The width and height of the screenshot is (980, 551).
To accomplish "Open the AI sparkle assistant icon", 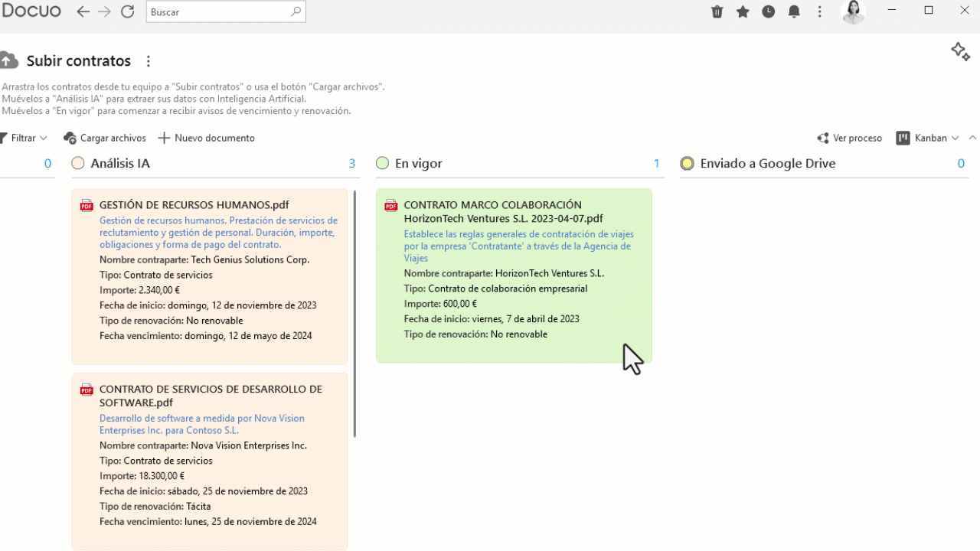I will (960, 51).
